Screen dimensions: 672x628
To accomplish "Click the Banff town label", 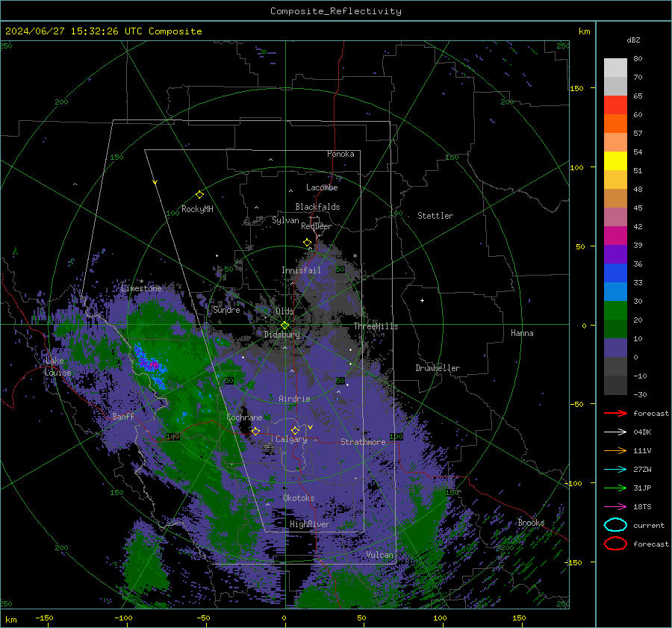I will coord(123,416).
